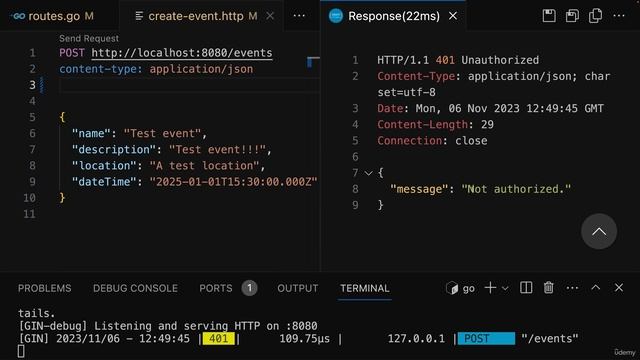Click the "/events" path in terminal log
This screenshot has height=360, width=640.
coord(549,338)
